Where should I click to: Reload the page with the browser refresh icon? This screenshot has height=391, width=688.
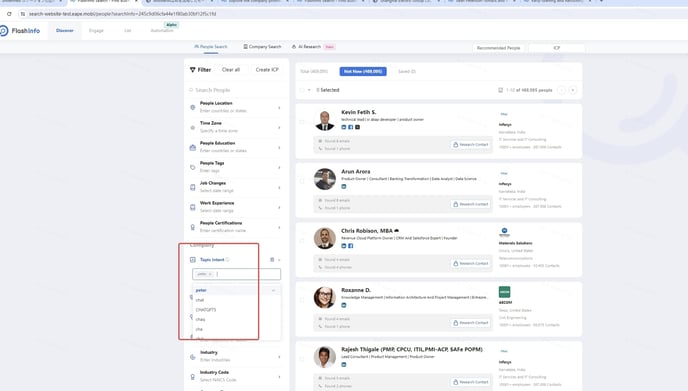[9, 14]
